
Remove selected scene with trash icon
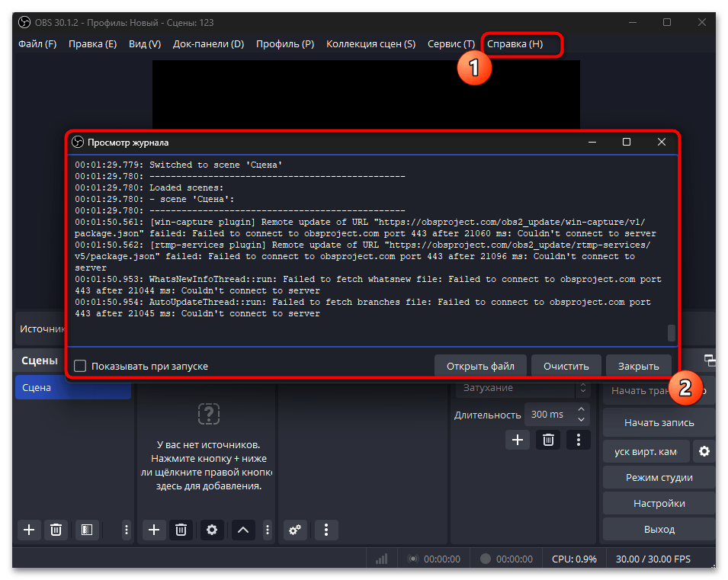56,530
